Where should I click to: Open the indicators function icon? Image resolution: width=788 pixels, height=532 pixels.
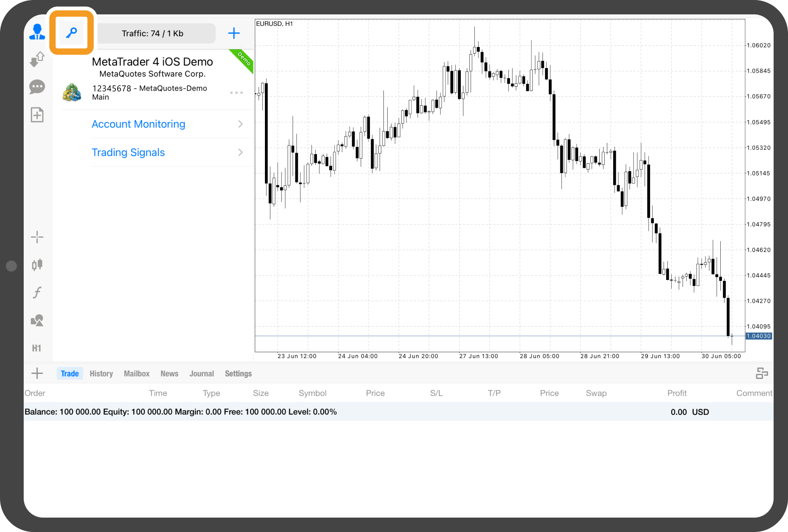pyautogui.click(x=37, y=293)
